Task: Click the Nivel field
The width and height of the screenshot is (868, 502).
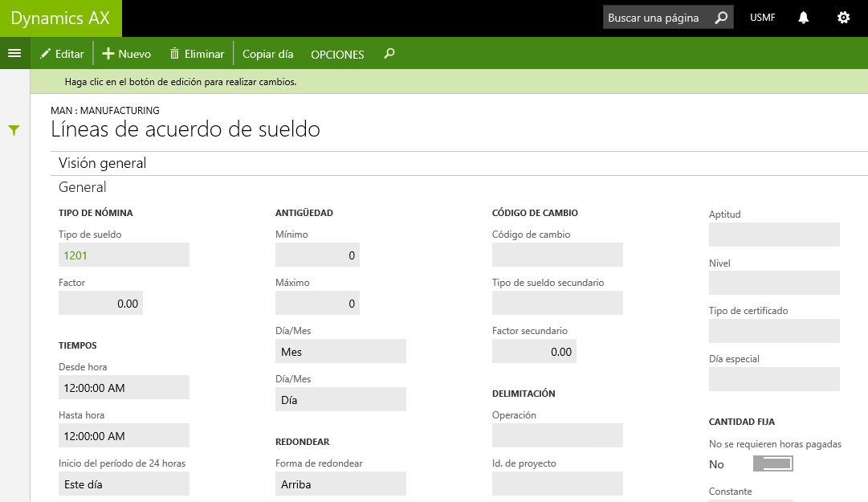Action: pos(774,283)
